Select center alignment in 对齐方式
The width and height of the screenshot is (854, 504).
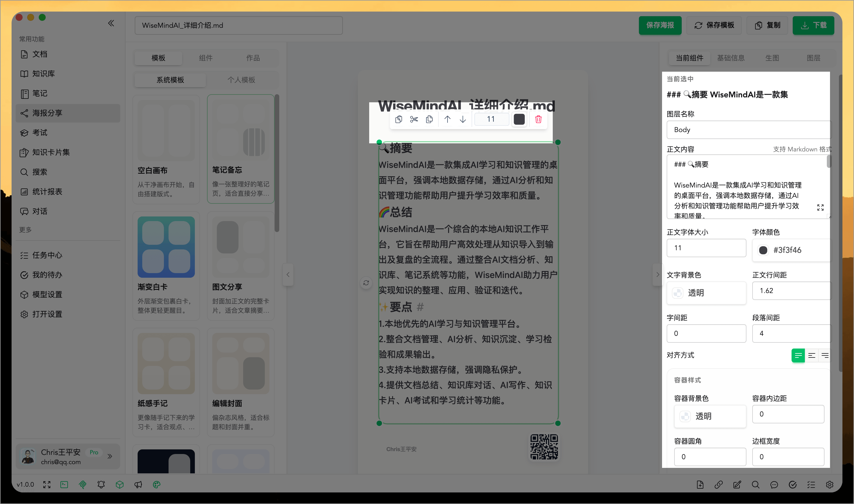click(x=812, y=355)
